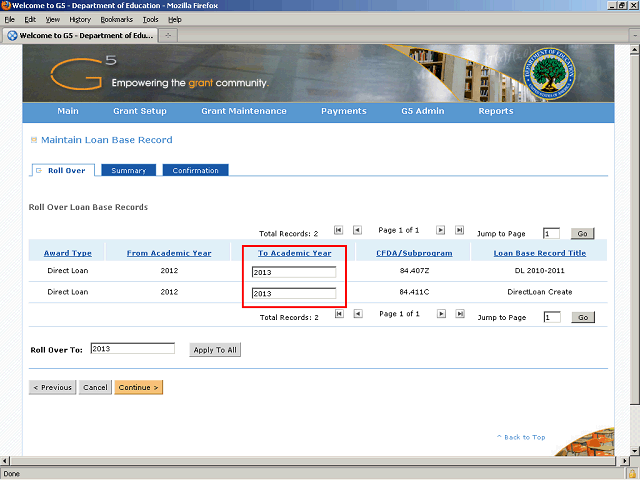Click the top Jump to Page field

pyautogui.click(x=551, y=233)
